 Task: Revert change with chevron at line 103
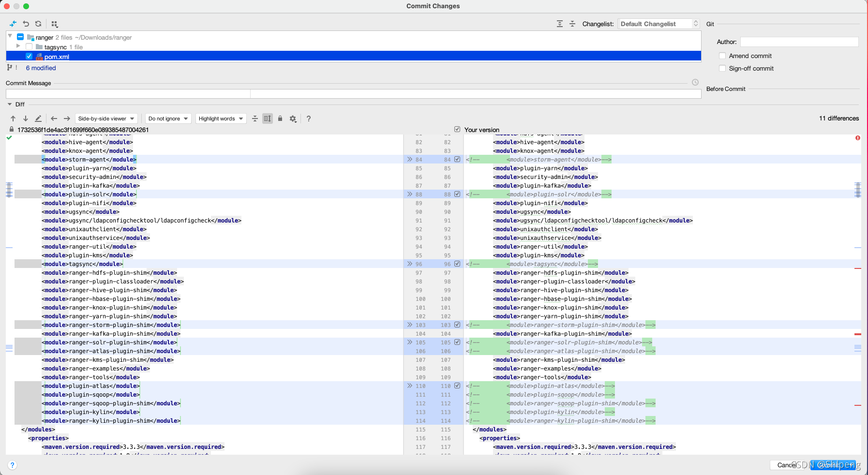(x=410, y=325)
